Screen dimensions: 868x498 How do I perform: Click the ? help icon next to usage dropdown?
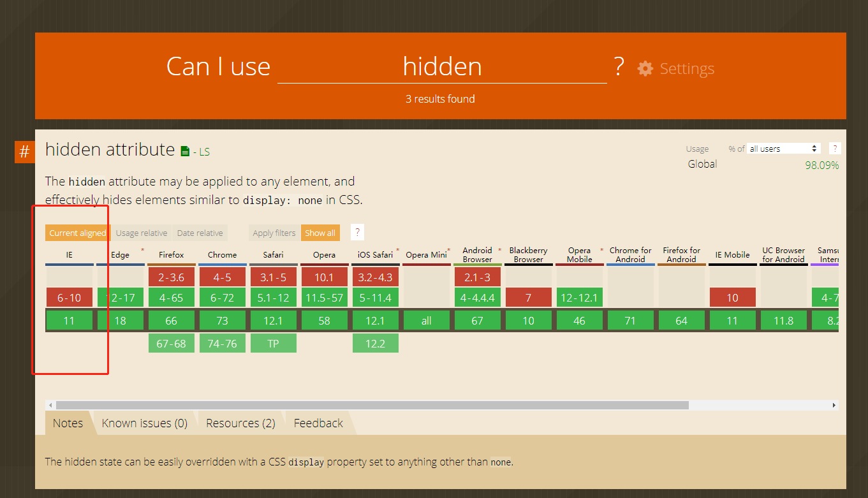[834, 149]
